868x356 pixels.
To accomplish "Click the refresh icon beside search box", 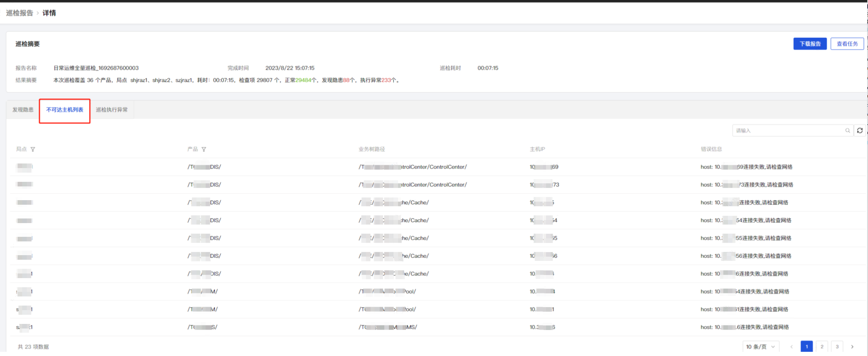I will click(860, 131).
